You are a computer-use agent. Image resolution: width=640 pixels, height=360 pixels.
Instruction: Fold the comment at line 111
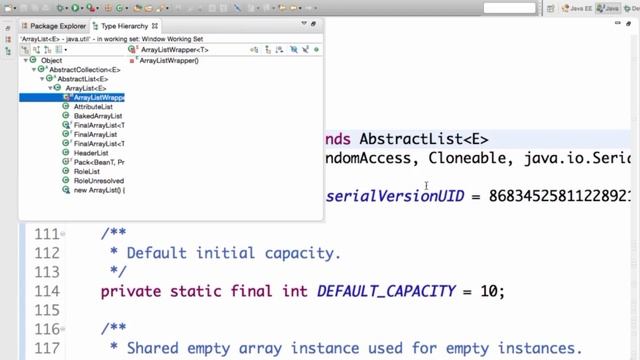coord(63,234)
